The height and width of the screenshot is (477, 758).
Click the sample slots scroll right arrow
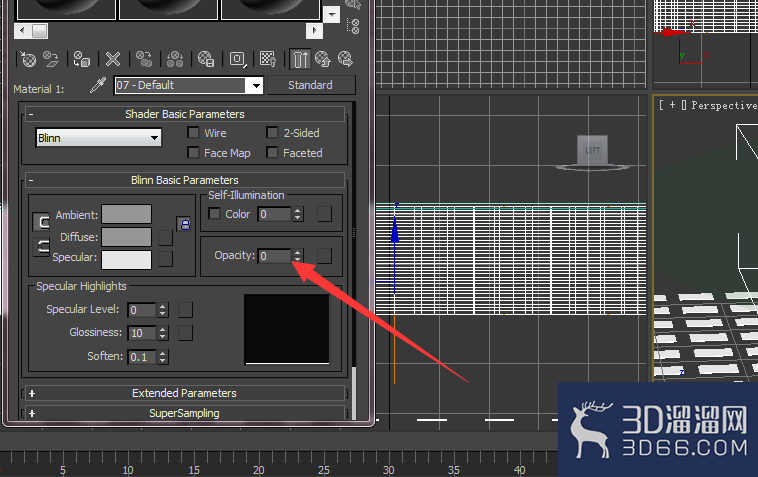[x=314, y=31]
